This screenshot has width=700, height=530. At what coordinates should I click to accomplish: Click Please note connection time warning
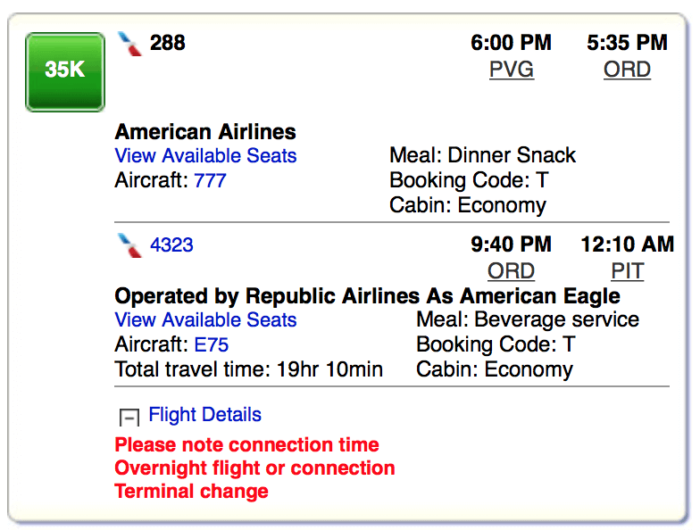pos(247,445)
